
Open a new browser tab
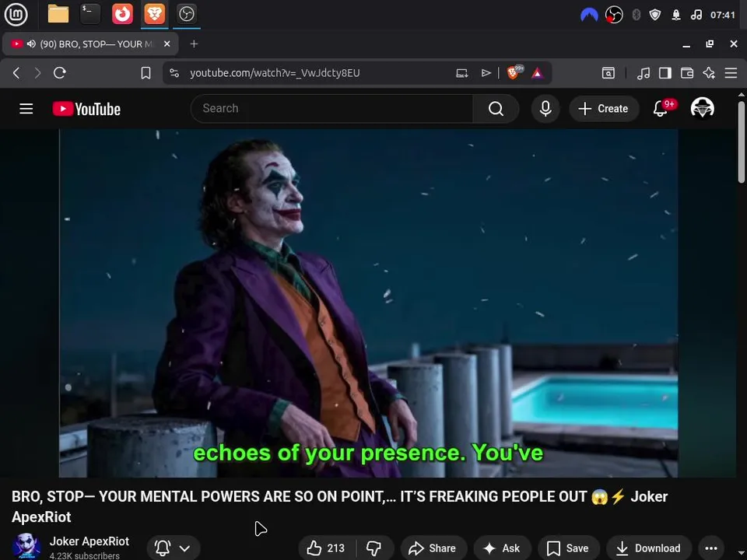point(194,44)
